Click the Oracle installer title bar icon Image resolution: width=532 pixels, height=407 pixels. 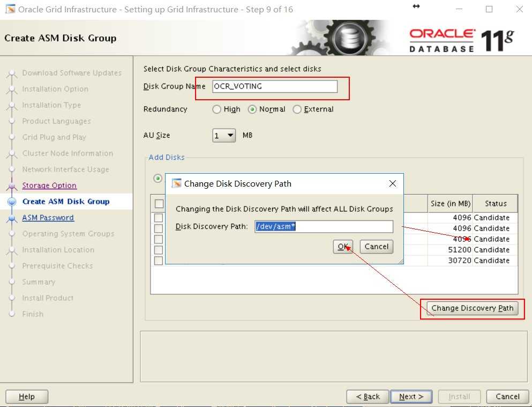(x=10, y=9)
